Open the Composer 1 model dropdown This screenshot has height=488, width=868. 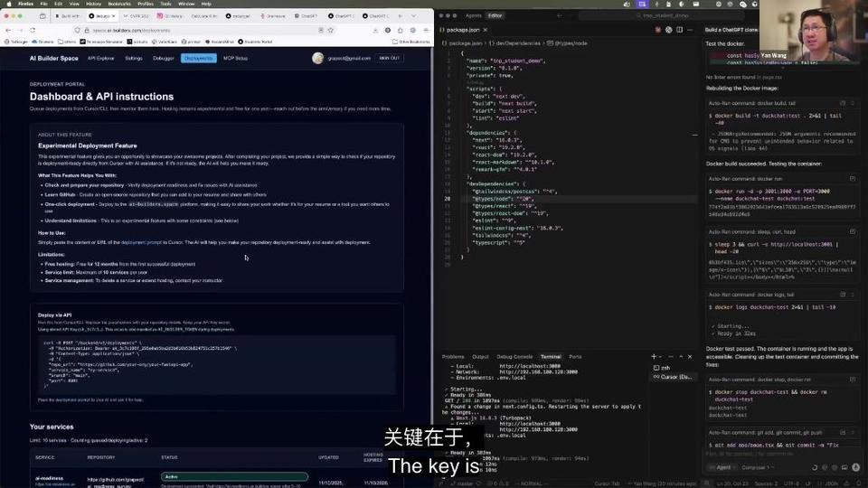[757, 467]
